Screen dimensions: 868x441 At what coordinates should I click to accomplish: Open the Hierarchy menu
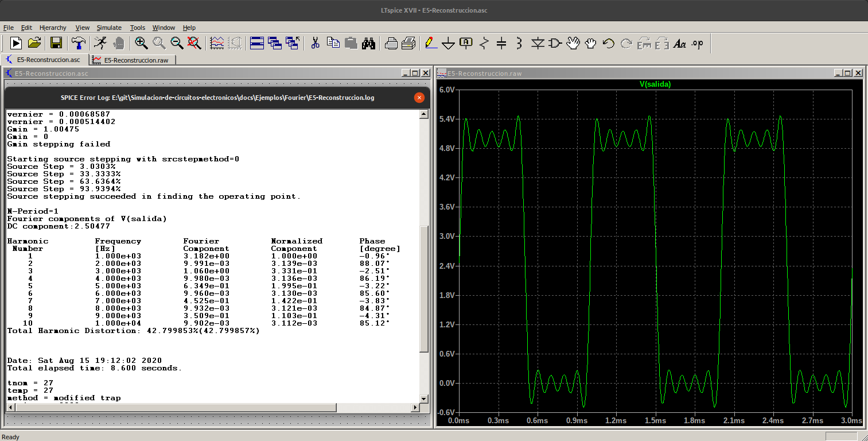coord(53,28)
